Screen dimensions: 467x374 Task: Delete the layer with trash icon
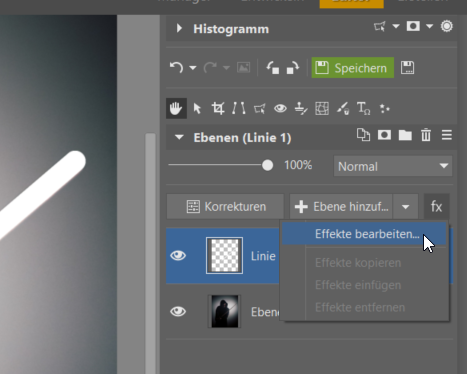click(426, 135)
